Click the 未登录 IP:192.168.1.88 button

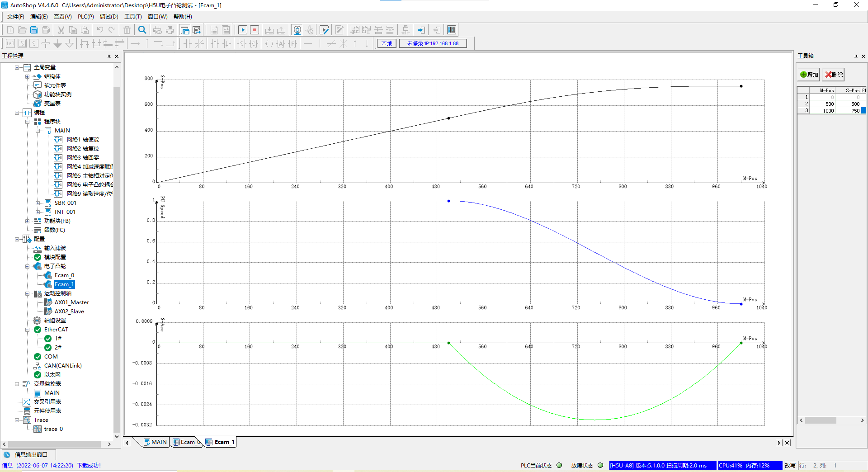pos(433,43)
